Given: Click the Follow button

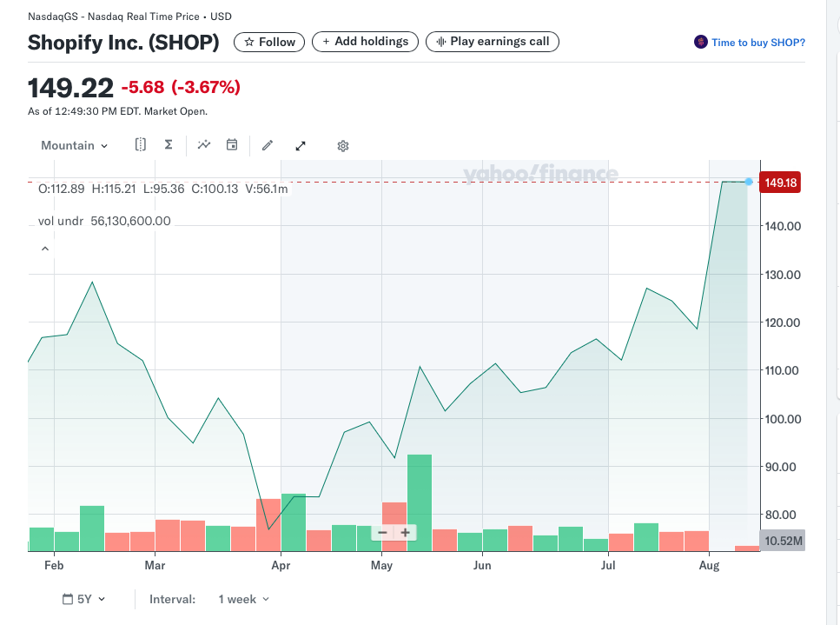Looking at the screenshot, I should click(269, 42).
